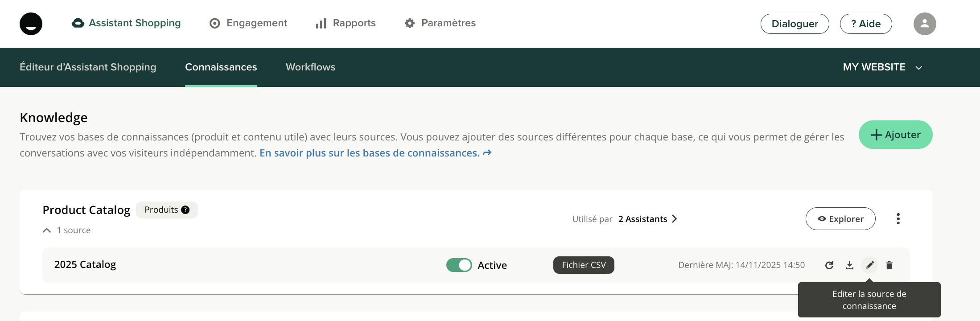Open Product Catalog three-dot options menu

(x=898, y=219)
